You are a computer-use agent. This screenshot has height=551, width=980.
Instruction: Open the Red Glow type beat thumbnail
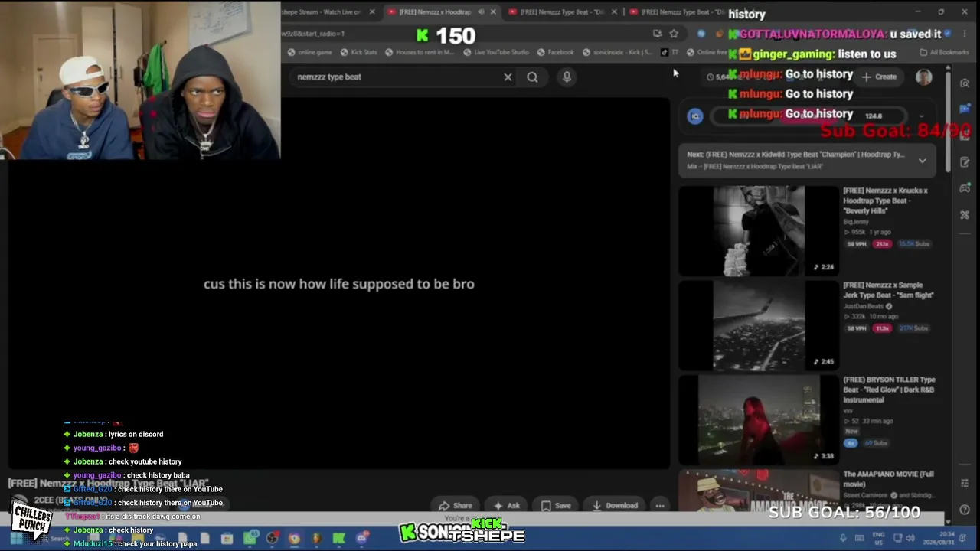coord(759,419)
